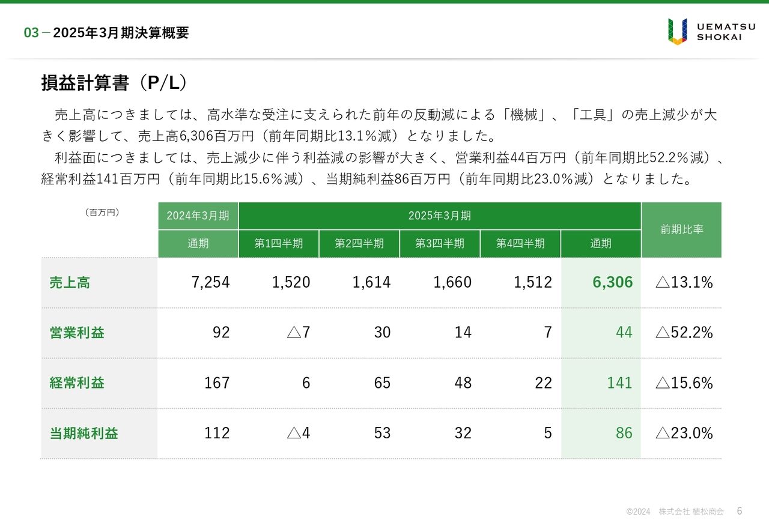This screenshot has width=769, height=532.
Task: Click the 65 ordinary profit value
Action: click(x=383, y=382)
